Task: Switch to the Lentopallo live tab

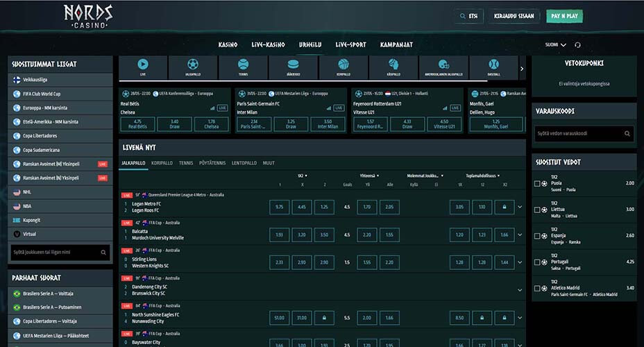Action: [244, 163]
